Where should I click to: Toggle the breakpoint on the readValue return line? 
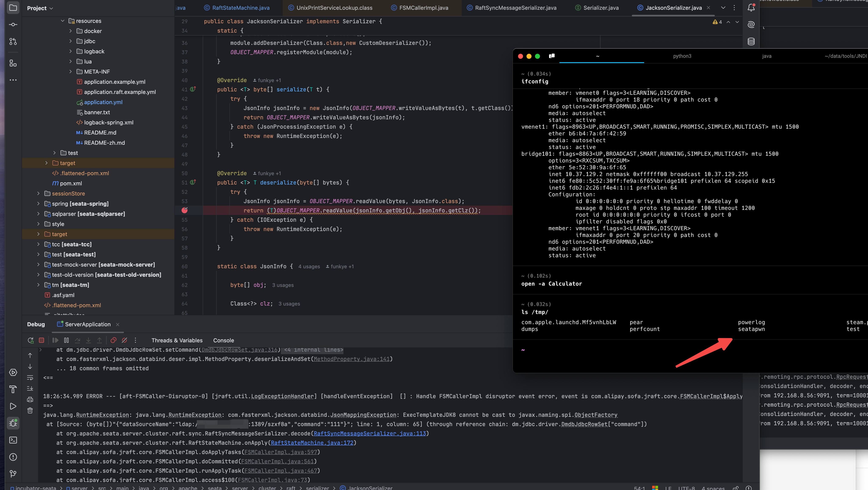pyautogui.click(x=184, y=210)
